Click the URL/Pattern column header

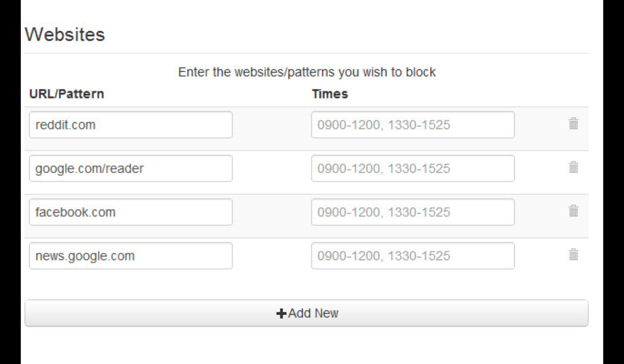(67, 94)
